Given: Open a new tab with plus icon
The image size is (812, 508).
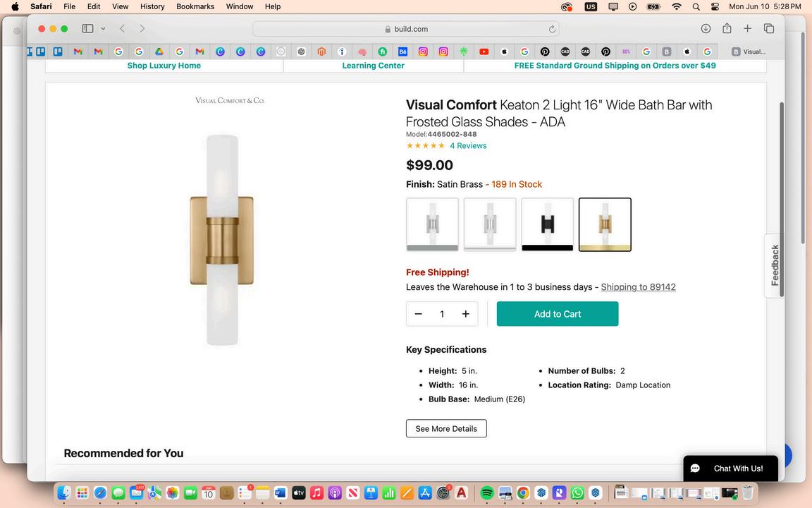Looking at the screenshot, I should pyautogui.click(x=747, y=29).
